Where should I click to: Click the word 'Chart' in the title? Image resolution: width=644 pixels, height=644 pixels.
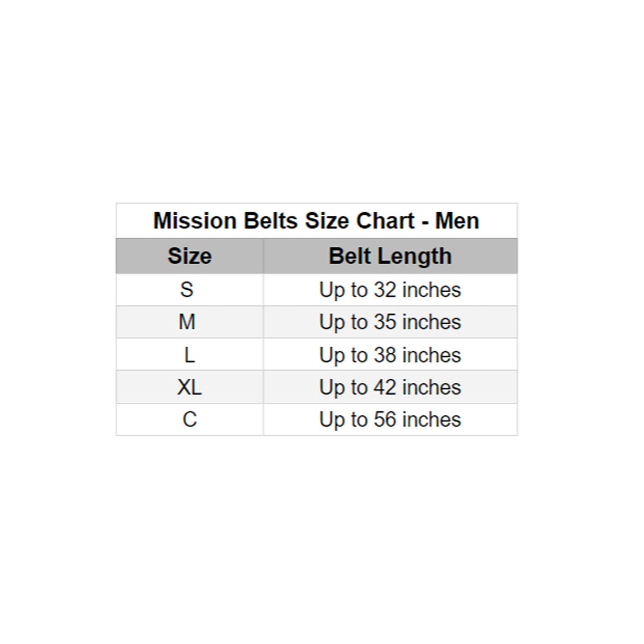pyautogui.click(x=385, y=221)
